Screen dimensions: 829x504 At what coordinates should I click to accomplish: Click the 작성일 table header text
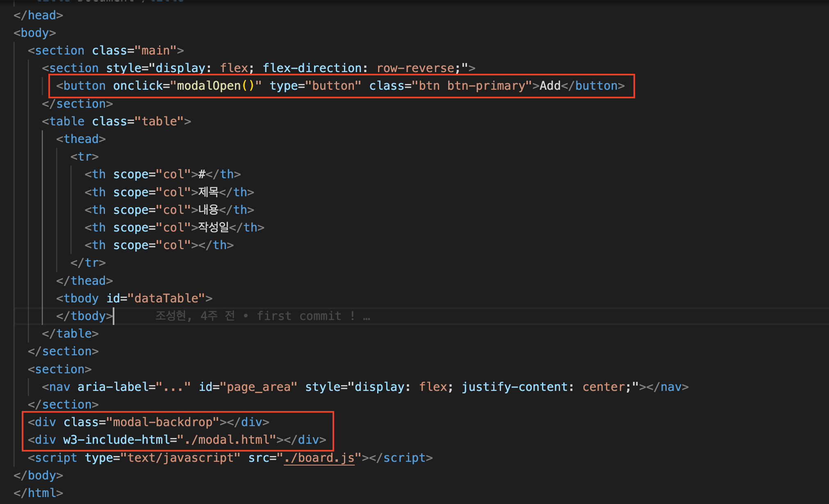pyautogui.click(x=213, y=227)
